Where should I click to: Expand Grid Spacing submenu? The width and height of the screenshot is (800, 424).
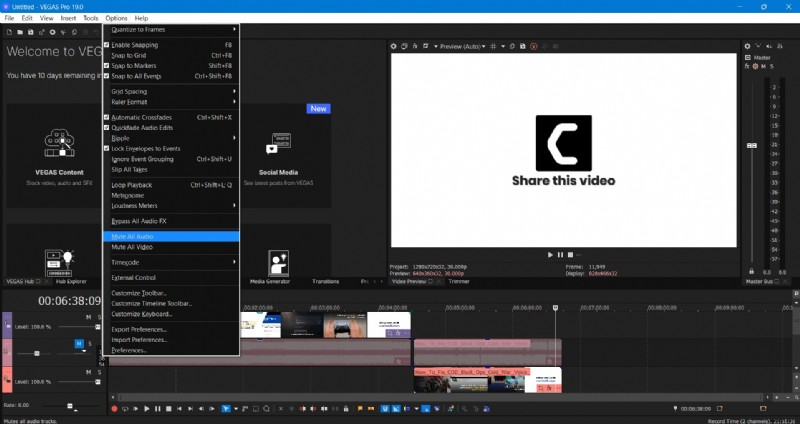(x=171, y=91)
